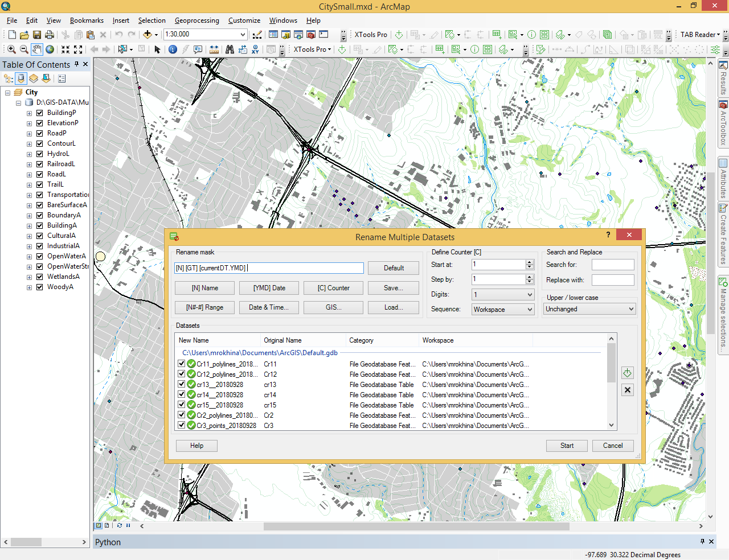The width and height of the screenshot is (729, 560).
Task: Click the Refresh icon below the map
Action: click(x=120, y=526)
